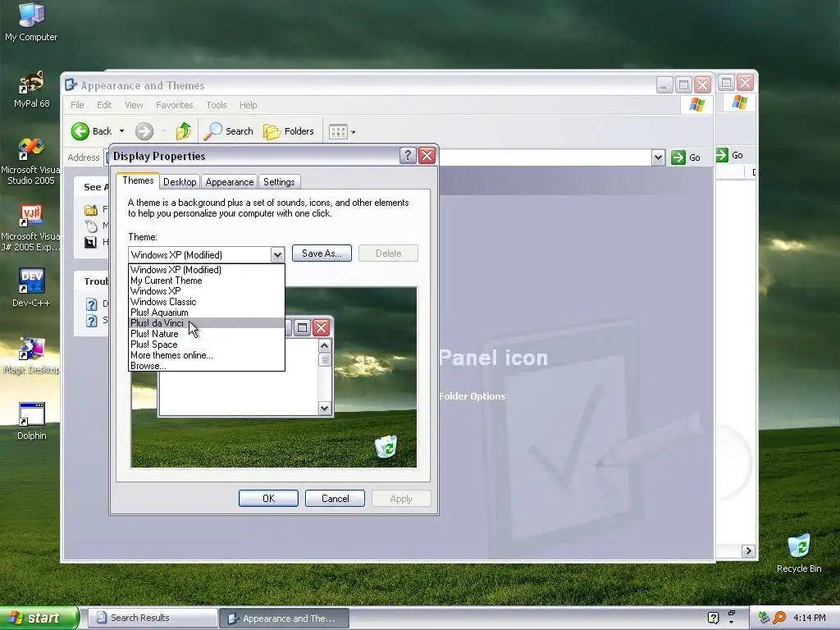Click the Windows flag logo in Appearance window
This screenshot has width=840, height=630.
coord(697,104)
